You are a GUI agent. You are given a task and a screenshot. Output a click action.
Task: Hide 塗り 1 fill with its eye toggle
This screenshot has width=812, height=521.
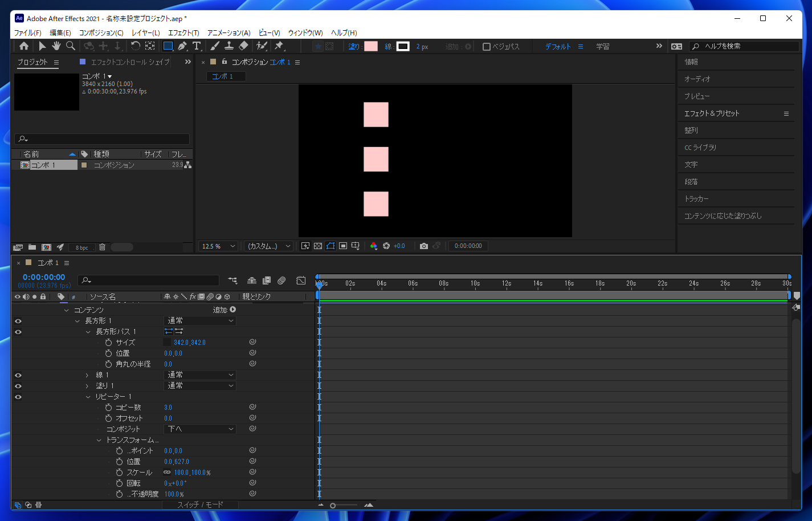click(x=18, y=386)
